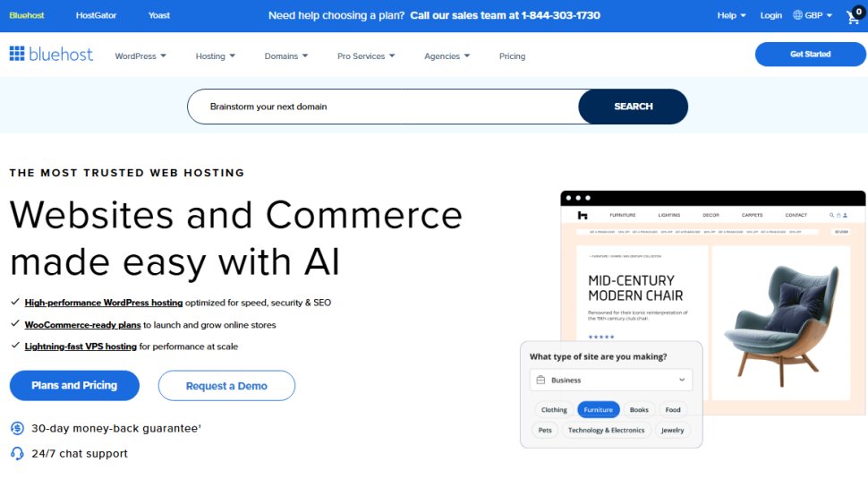The width and height of the screenshot is (868, 488).
Task: Click the search icon in mockup site
Action: point(831,215)
